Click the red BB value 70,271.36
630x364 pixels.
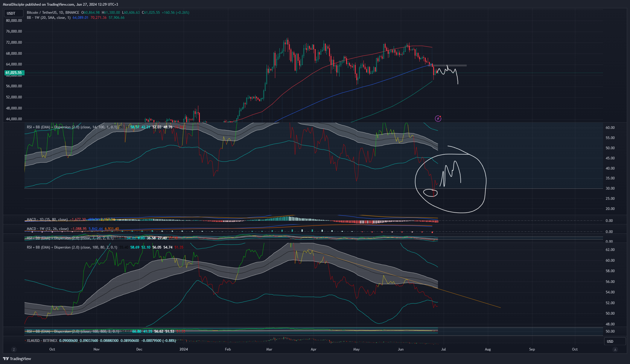(98, 18)
